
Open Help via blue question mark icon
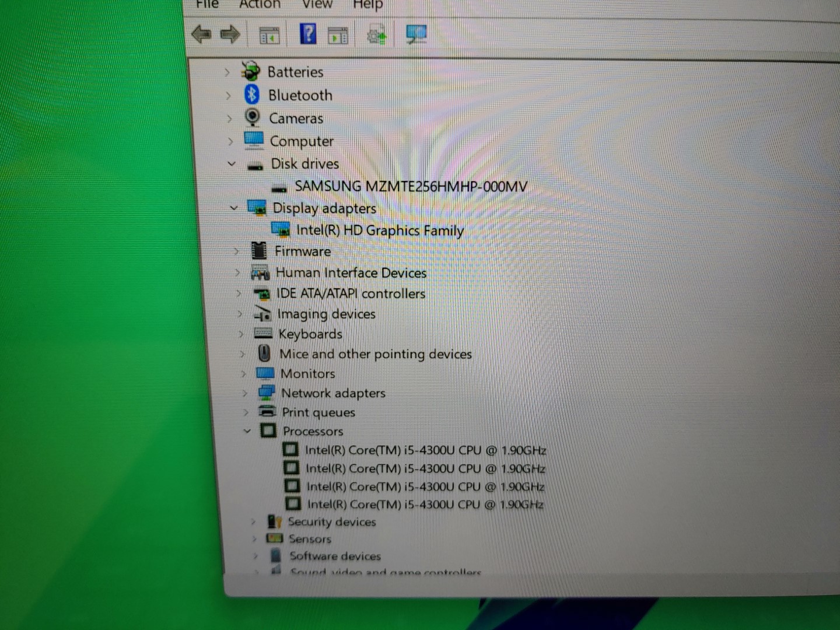point(308,34)
